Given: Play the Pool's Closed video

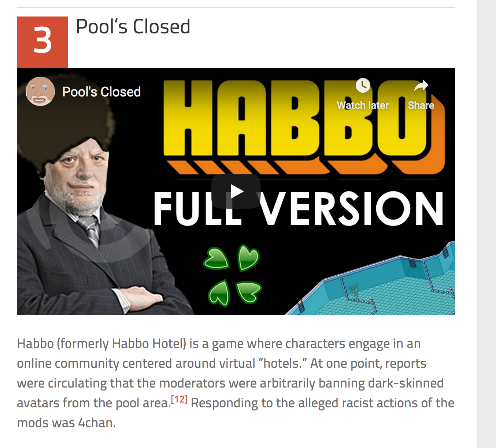Looking at the screenshot, I should (236, 191).
